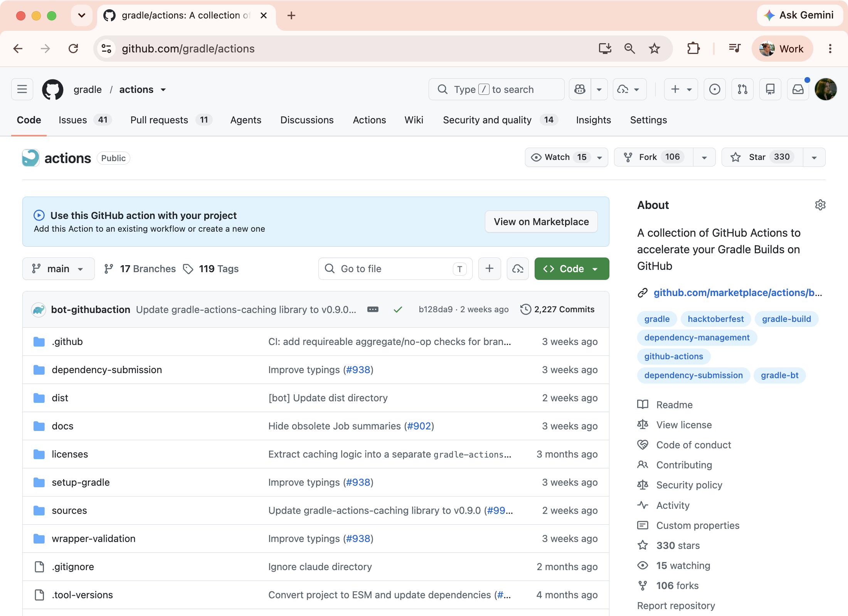This screenshot has width=848, height=616.
Task: View the 119 Tags list
Action: pyautogui.click(x=211, y=269)
